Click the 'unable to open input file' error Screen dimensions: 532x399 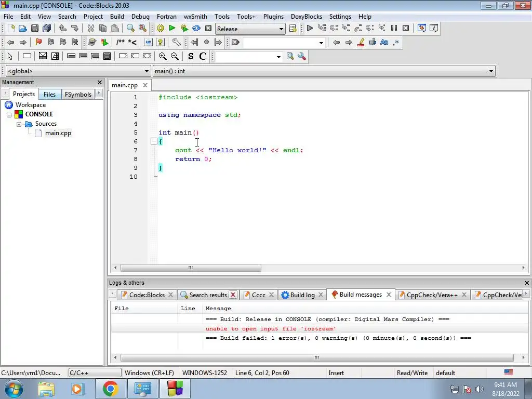270,329
